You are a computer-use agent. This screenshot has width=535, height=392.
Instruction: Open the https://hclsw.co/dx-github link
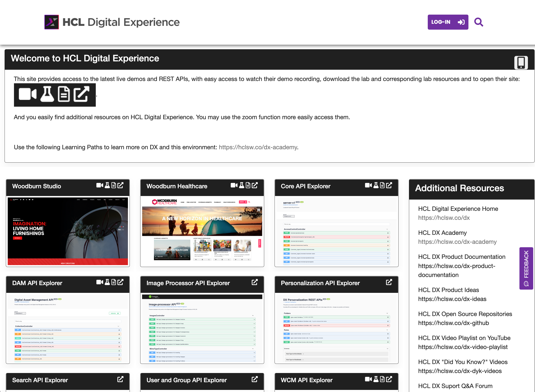(x=453, y=323)
